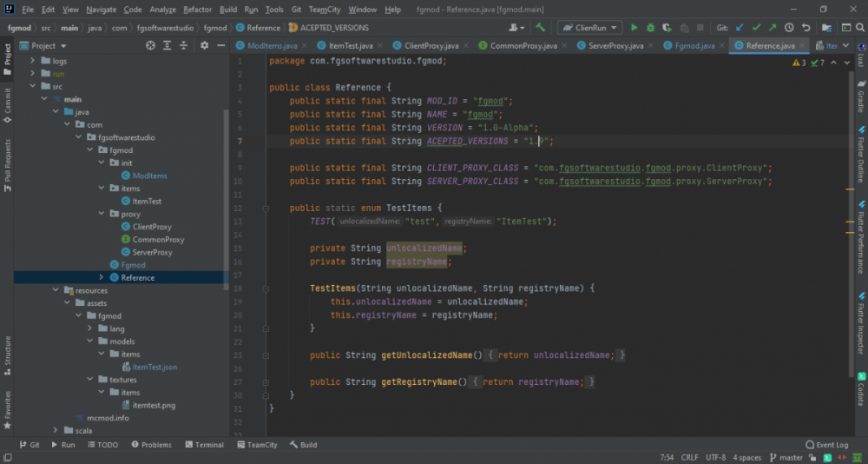Image resolution: width=868 pixels, height=464 pixels.
Task: Open the user account dropdown in toolbar
Action: pyautogui.click(x=516, y=28)
